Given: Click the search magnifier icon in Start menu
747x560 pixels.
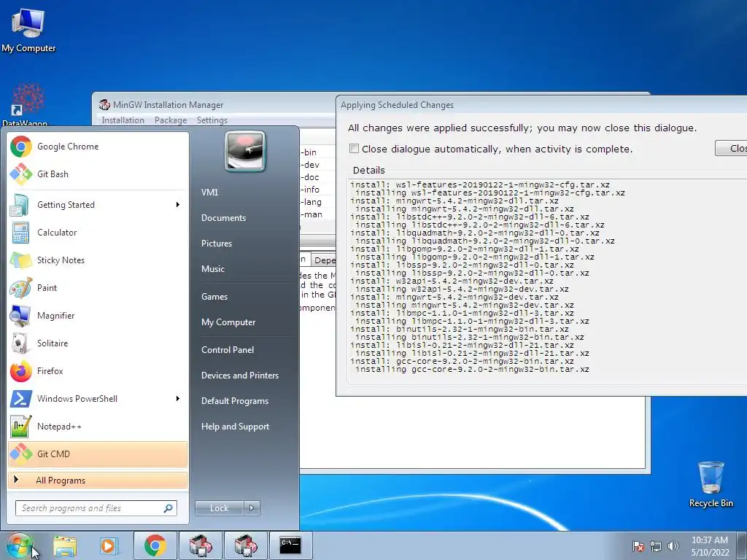Looking at the screenshot, I should 168,508.
